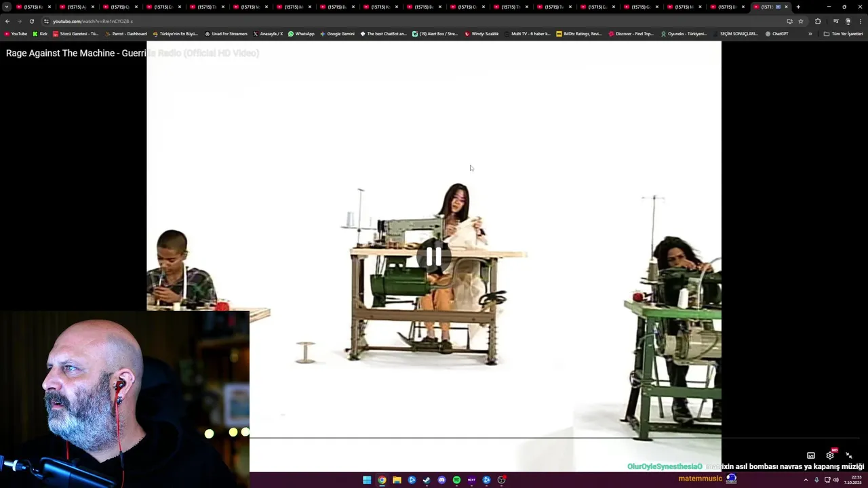
Task: Open the Sözcü Gazetesi bookmark
Action: tap(75, 33)
